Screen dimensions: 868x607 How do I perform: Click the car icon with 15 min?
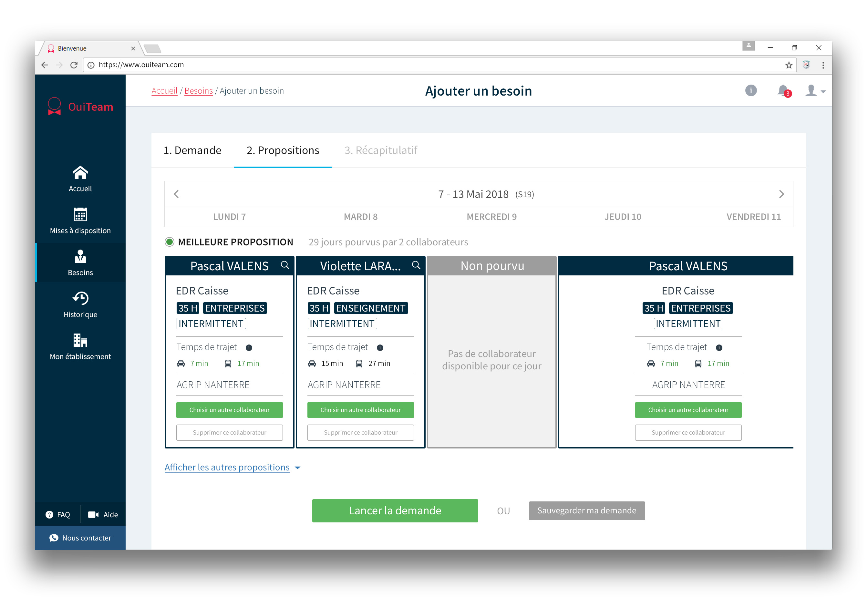coord(312,364)
